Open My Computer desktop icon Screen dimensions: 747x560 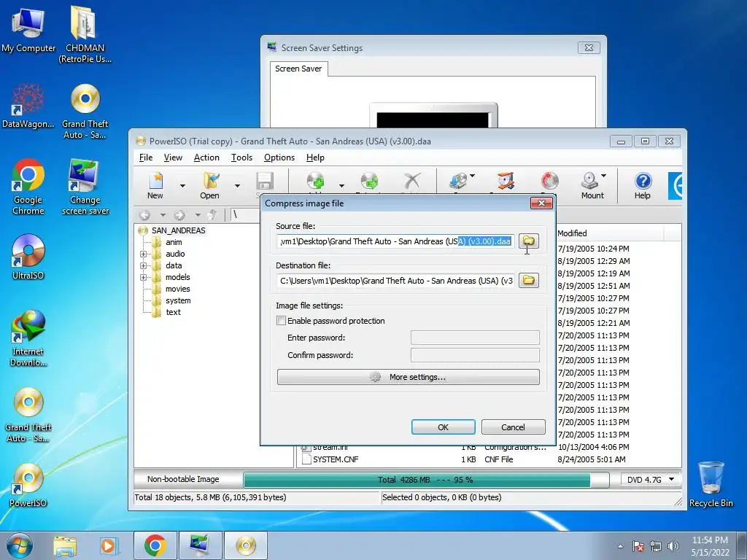(28, 29)
